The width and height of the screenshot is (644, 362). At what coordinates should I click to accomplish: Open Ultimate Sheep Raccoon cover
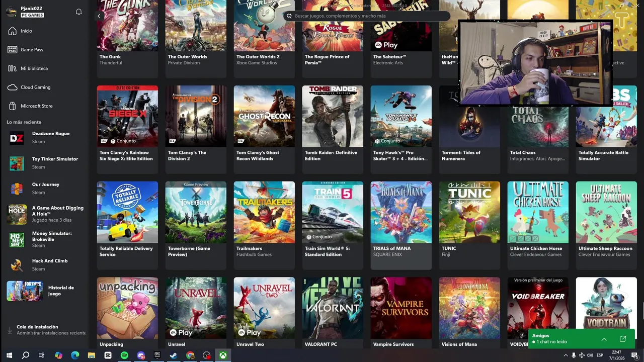coord(606,212)
